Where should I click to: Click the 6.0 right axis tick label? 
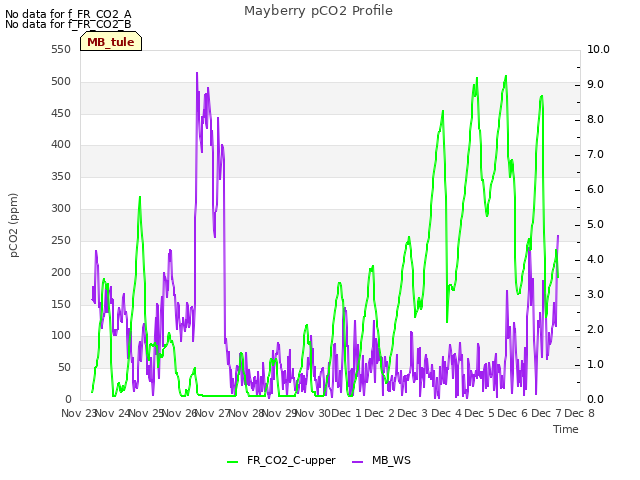[596, 189]
